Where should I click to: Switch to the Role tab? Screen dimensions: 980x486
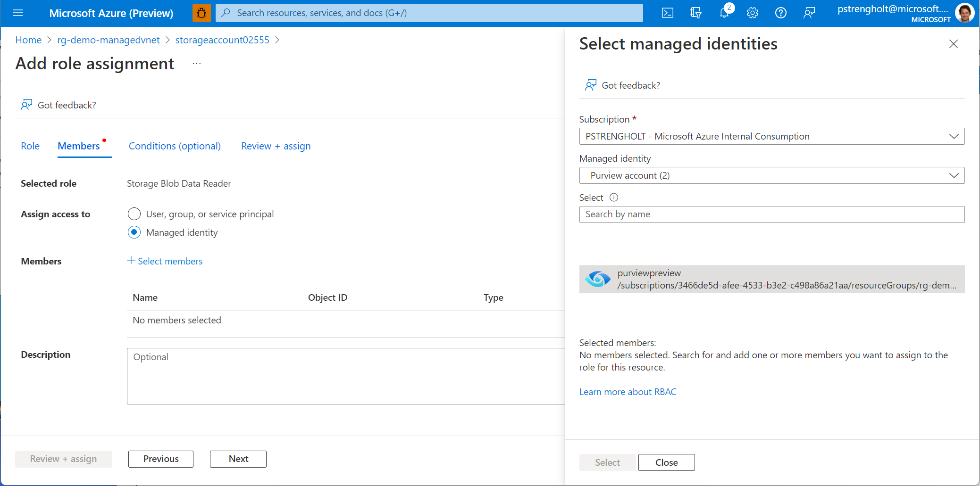pos(30,146)
